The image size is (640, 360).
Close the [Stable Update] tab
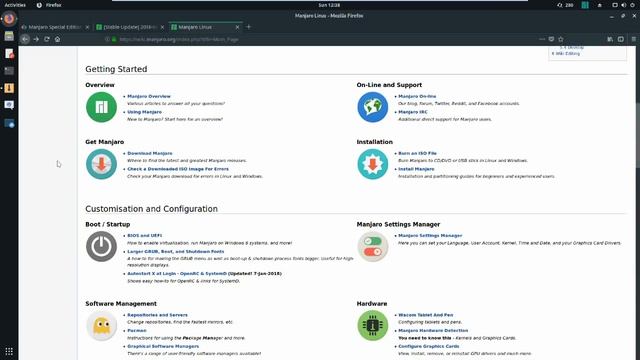pyautogui.click(x=162, y=27)
